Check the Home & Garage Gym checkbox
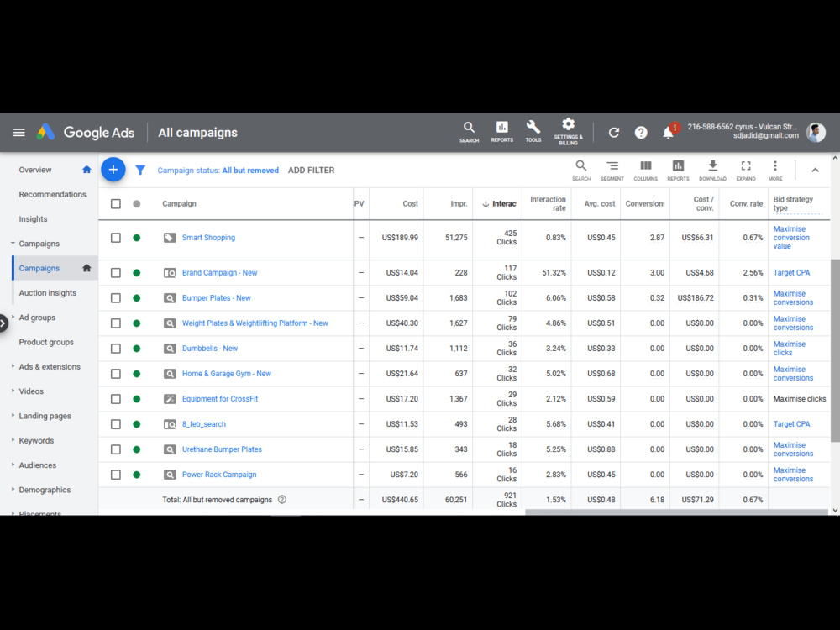 (116, 374)
